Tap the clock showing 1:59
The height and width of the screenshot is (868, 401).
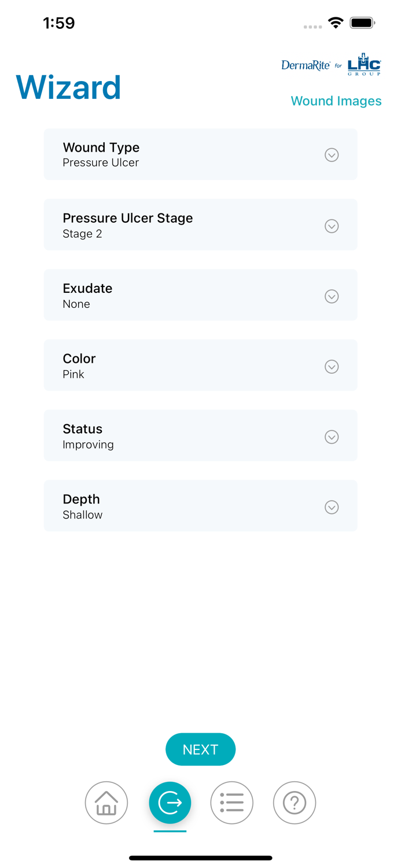59,23
